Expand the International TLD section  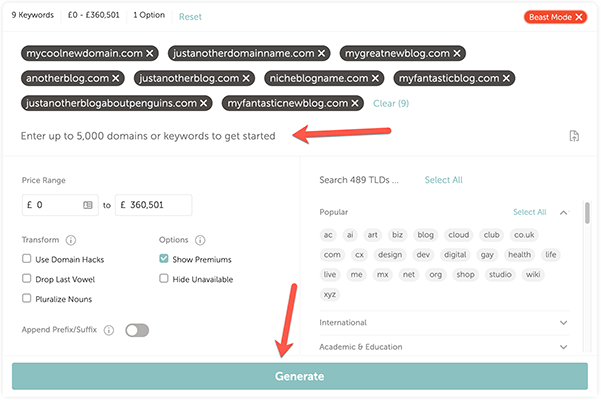coord(563,323)
